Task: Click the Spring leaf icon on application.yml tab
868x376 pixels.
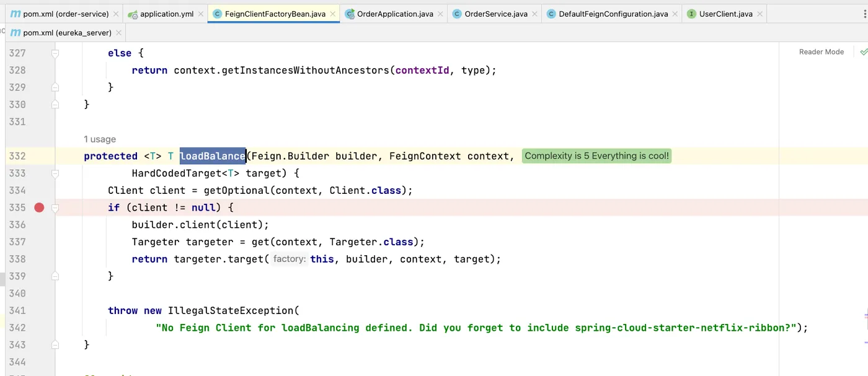Action: pyautogui.click(x=133, y=14)
